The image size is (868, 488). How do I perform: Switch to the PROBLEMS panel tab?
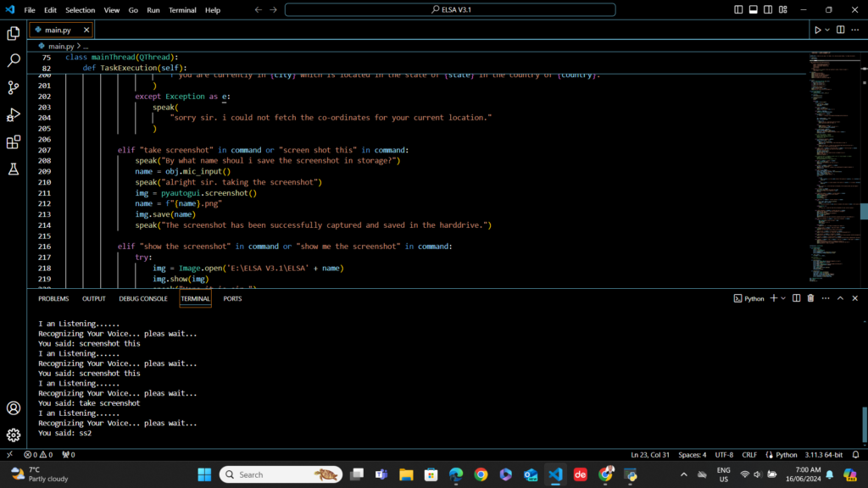pos(53,299)
